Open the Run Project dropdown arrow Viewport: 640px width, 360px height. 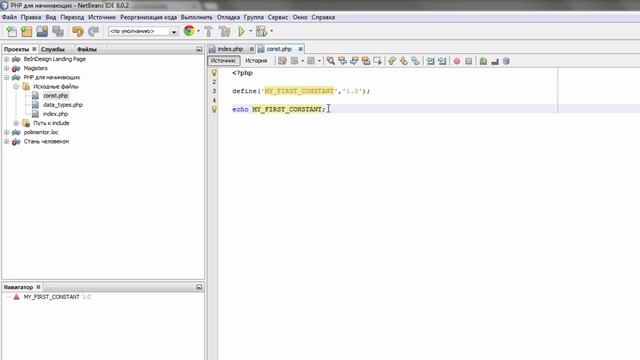pos(251,31)
